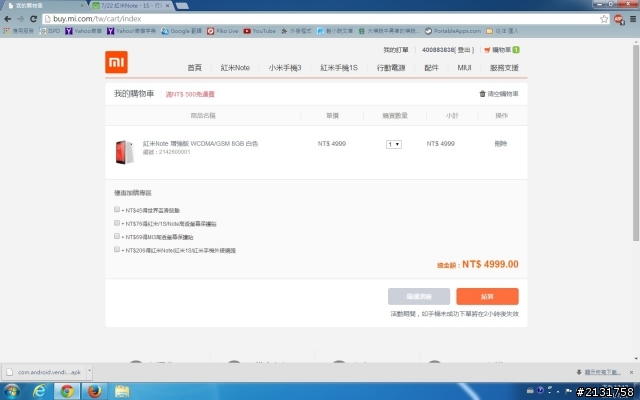Open 小米手機3 nav item
This screenshot has height=400, width=640.
point(285,68)
